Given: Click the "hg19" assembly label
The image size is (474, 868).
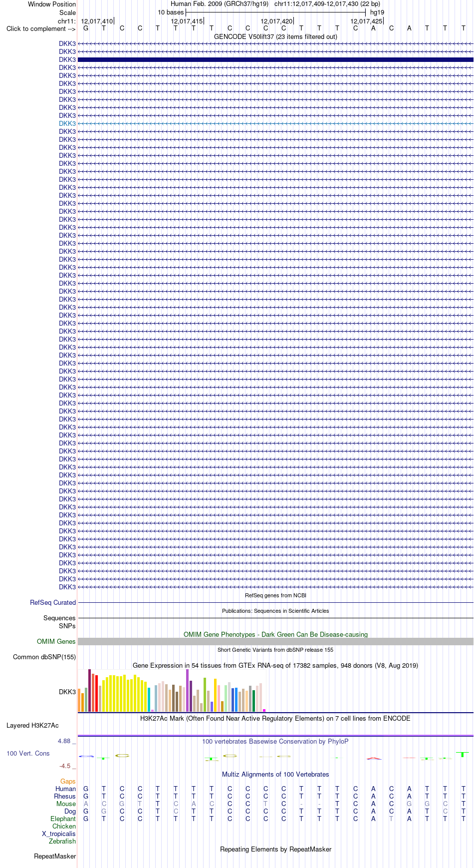Looking at the screenshot, I should pos(377,12).
